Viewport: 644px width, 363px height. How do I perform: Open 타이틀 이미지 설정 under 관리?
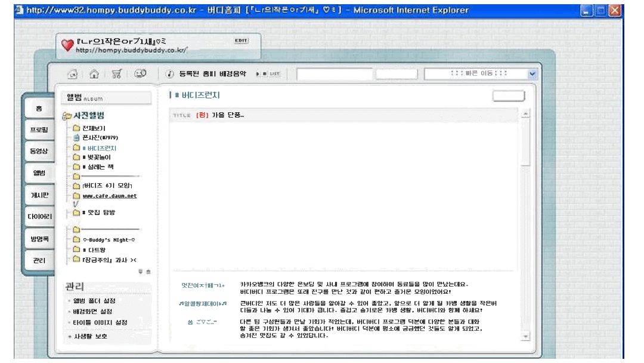[x=100, y=323]
